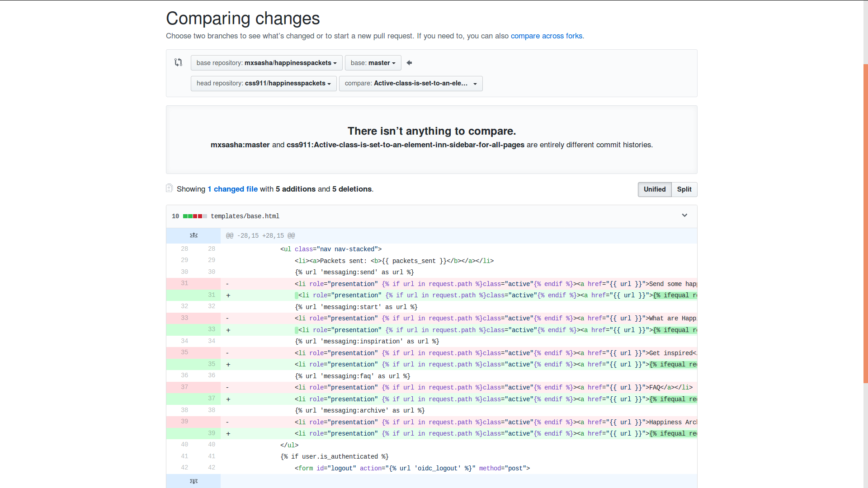Click templates/base.html file name

(x=245, y=216)
